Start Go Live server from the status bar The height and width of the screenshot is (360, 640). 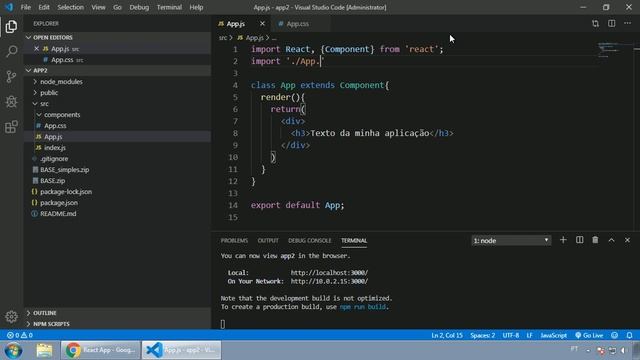[x=589, y=335]
